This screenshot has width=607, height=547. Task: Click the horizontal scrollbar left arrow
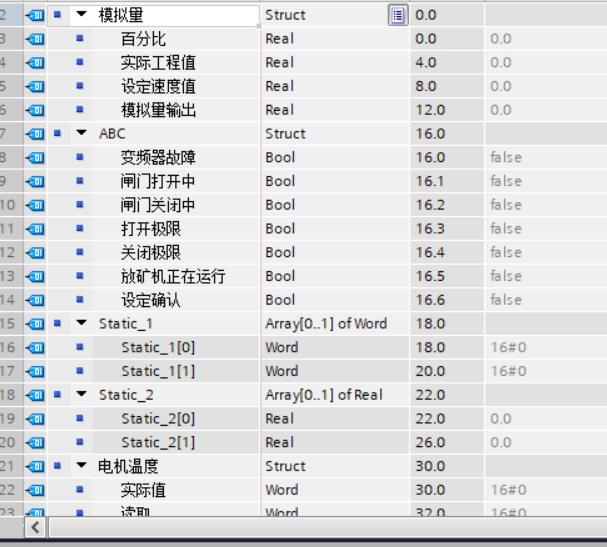tap(36, 526)
